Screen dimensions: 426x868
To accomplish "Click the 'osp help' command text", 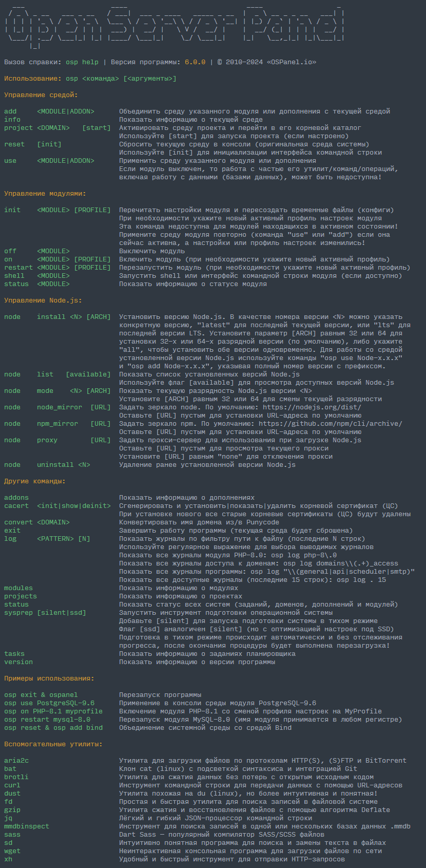I will 82,62.
